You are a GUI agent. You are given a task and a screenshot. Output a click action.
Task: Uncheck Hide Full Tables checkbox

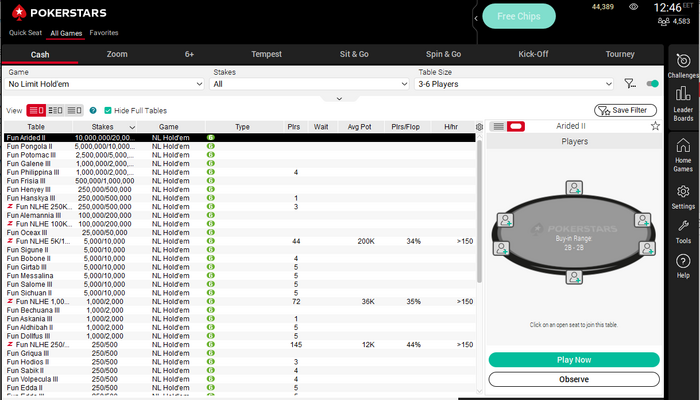(108, 110)
